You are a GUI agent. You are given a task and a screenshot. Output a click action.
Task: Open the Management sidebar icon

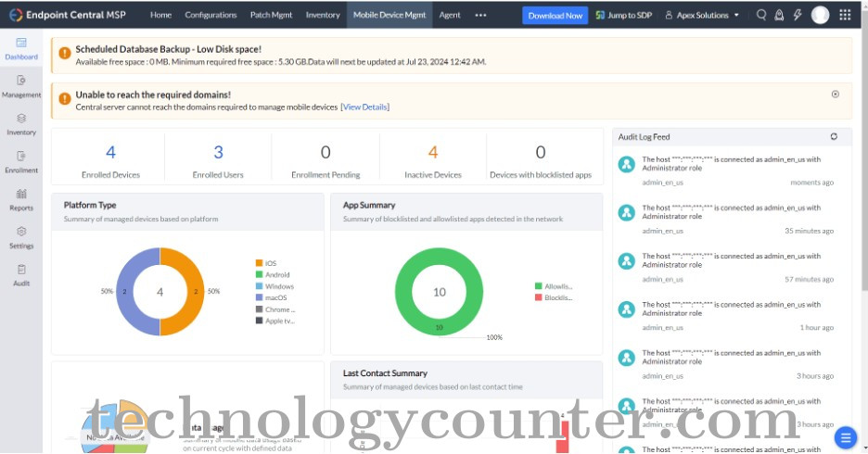click(21, 81)
